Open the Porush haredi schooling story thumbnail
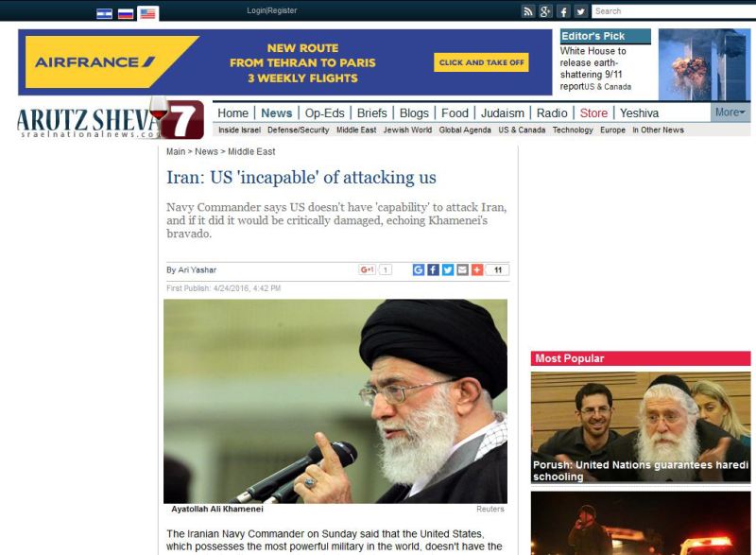This screenshot has width=756, height=555. (x=641, y=427)
